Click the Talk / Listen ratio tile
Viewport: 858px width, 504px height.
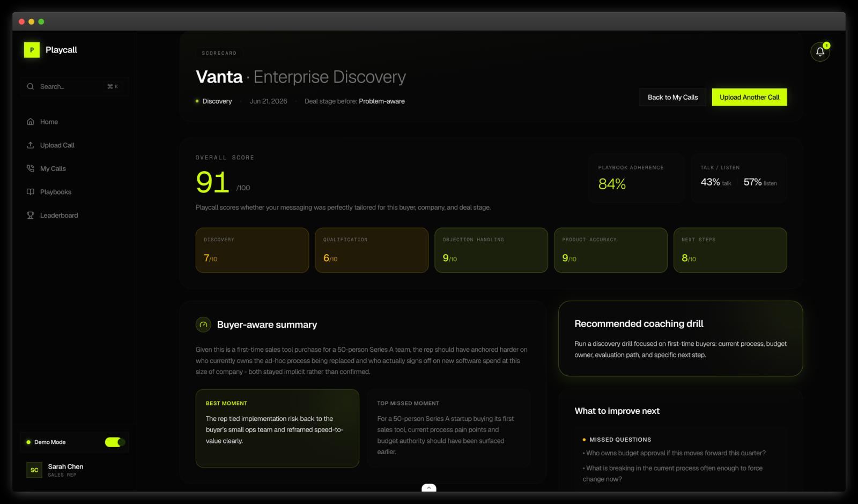tap(739, 178)
